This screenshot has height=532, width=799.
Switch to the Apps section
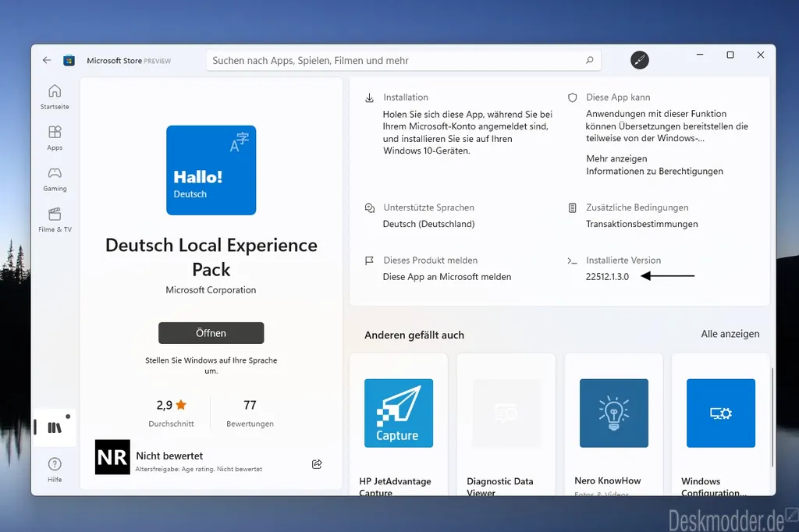pos(55,137)
